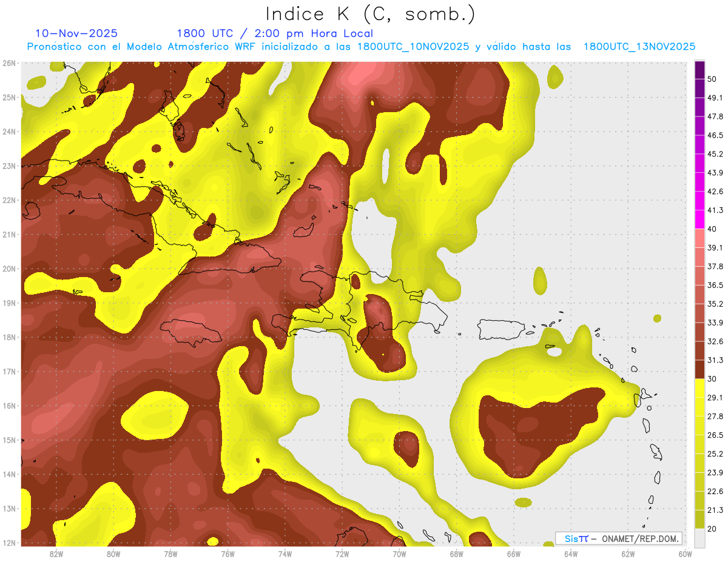The height and width of the screenshot is (562, 728).
Task: Click the longitude label "72W"
Action: [x=342, y=554]
